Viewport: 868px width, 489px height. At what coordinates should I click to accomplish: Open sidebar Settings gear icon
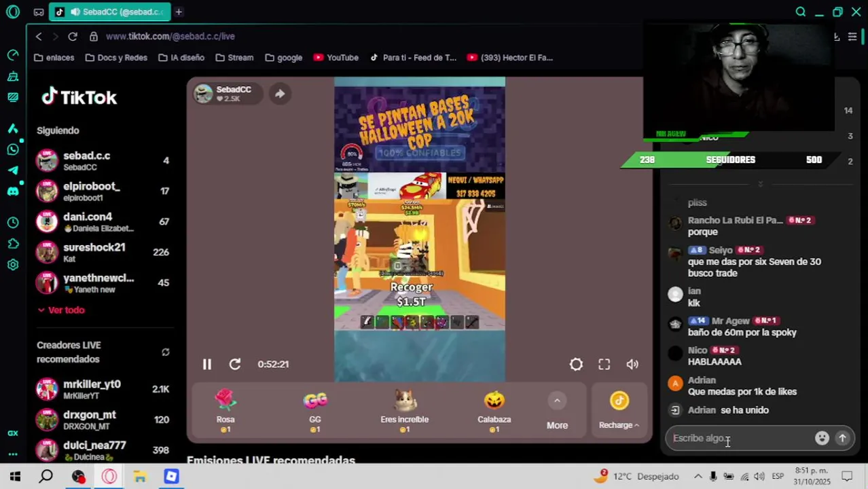click(12, 264)
